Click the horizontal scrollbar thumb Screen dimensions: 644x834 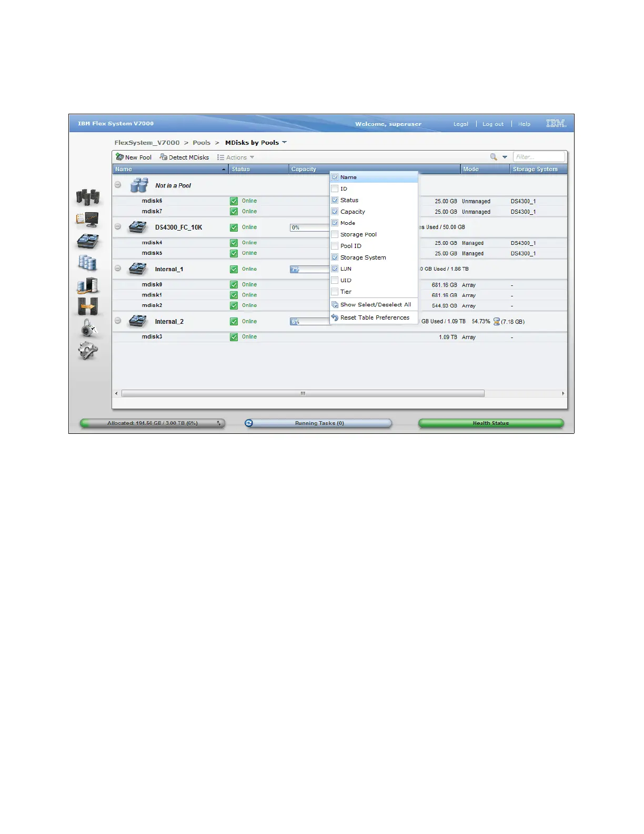(x=303, y=393)
